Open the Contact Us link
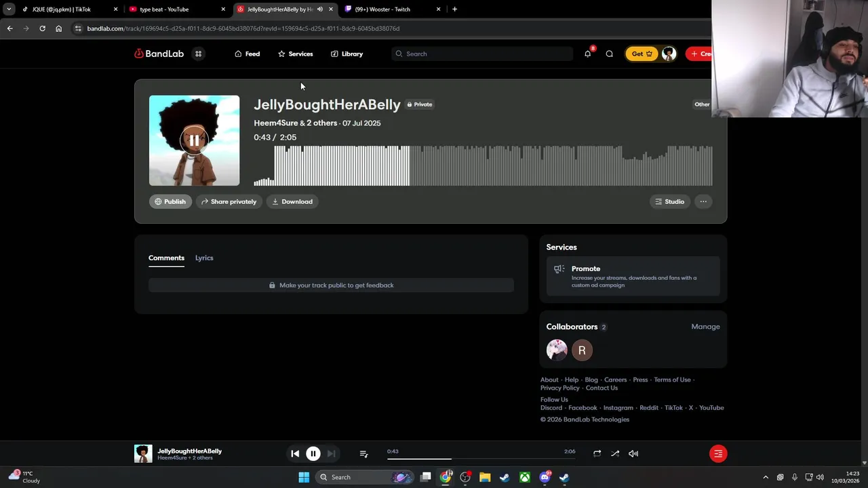This screenshot has width=868, height=488. click(x=601, y=388)
